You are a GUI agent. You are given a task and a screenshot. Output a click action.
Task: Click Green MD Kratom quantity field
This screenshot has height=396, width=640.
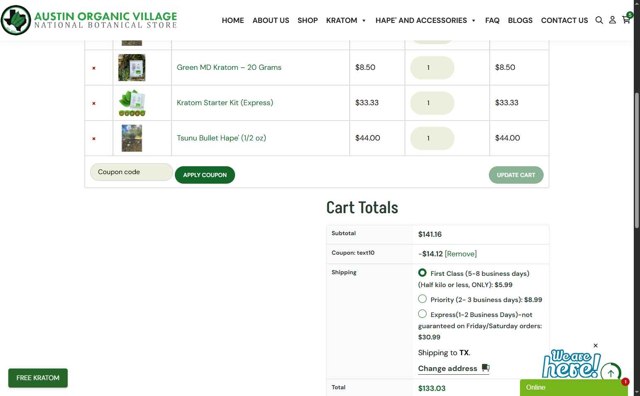pyautogui.click(x=432, y=67)
